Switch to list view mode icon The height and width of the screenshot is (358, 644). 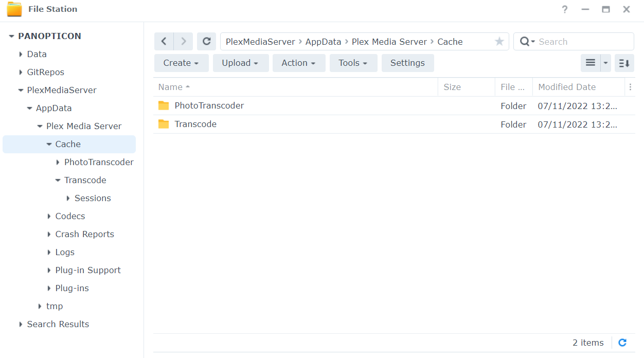point(591,63)
